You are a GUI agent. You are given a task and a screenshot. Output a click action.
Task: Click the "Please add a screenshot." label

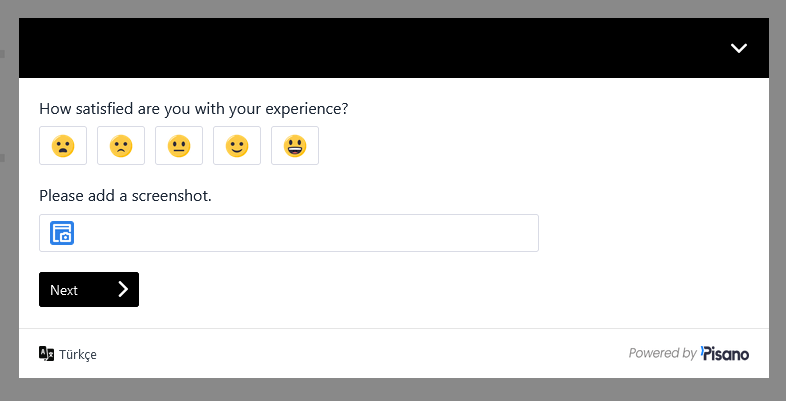click(x=125, y=195)
